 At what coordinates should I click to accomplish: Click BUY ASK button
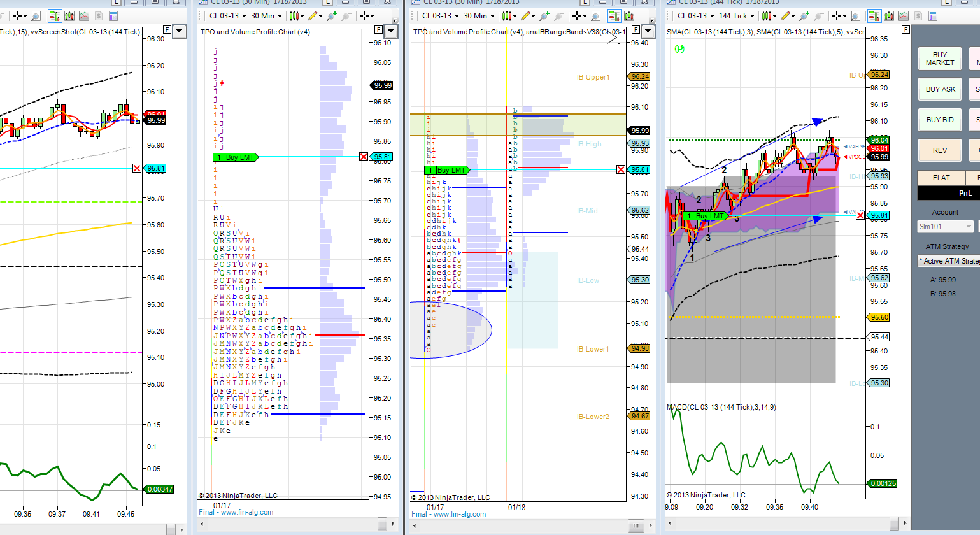(x=940, y=89)
